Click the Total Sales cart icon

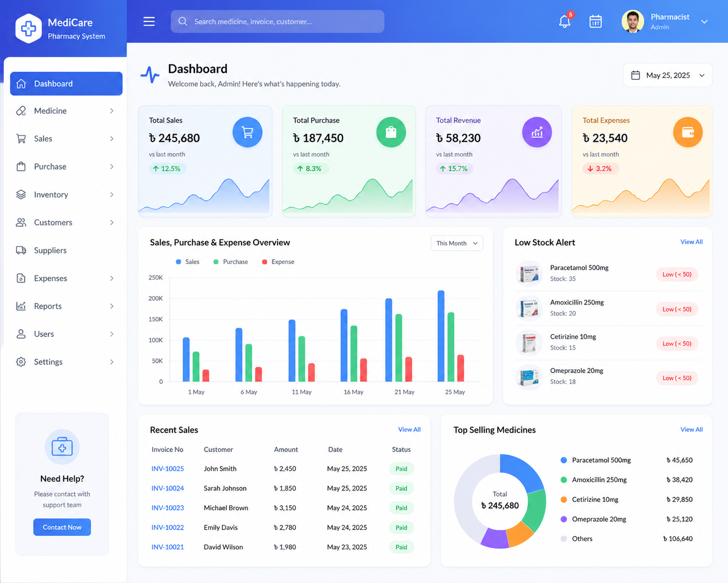tap(247, 132)
